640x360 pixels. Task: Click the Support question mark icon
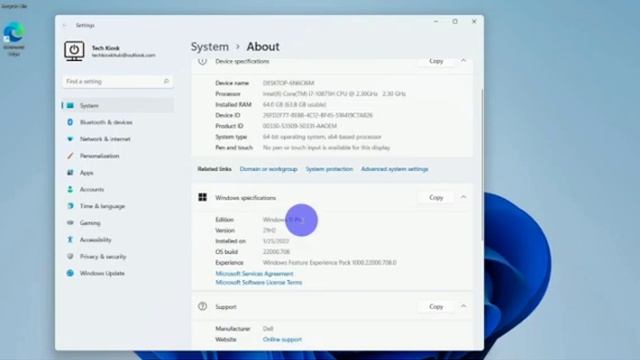pyautogui.click(x=202, y=307)
